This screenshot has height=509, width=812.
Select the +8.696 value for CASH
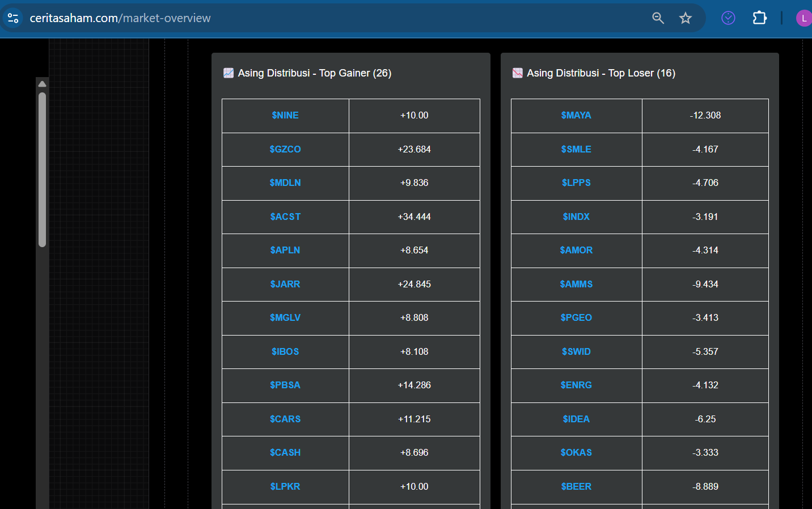(x=415, y=452)
